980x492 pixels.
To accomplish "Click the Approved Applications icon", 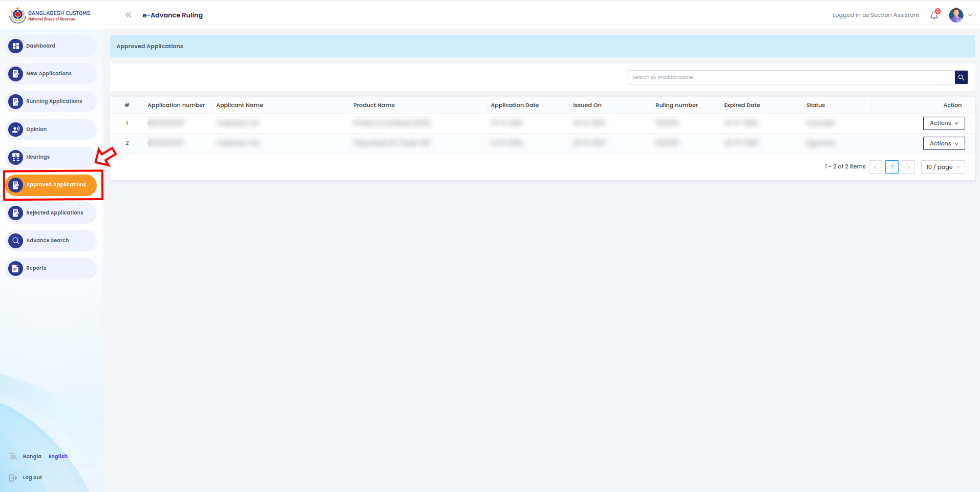I will pyautogui.click(x=16, y=185).
